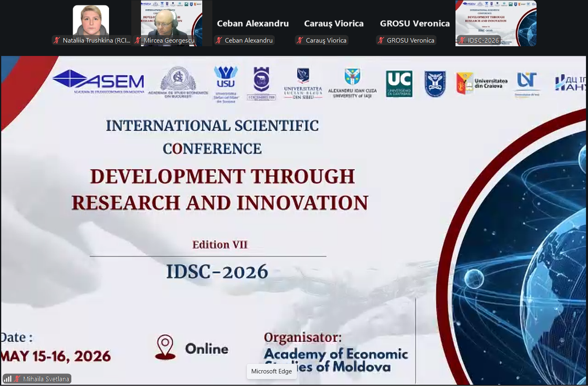Viewport: 588px width, 386px height.
Task: Click the 'Academy of Economic' organiser text
Action: tap(336, 354)
